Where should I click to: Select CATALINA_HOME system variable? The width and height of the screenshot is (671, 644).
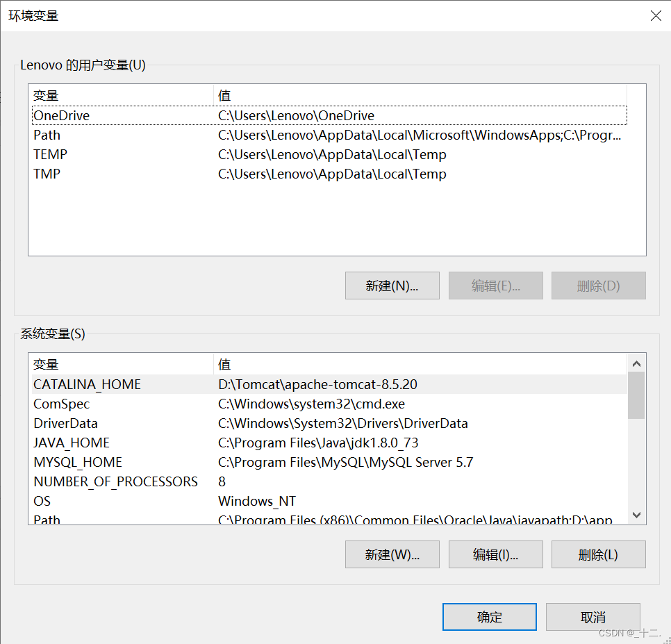pyautogui.click(x=329, y=384)
